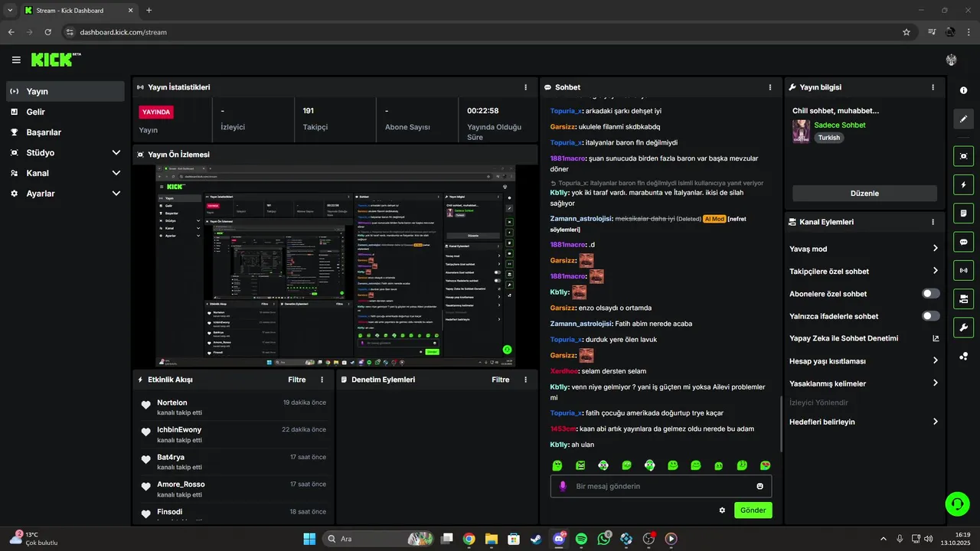
Task: Open Etkinlik Akışı three-dot options
Action: [322, 380]
